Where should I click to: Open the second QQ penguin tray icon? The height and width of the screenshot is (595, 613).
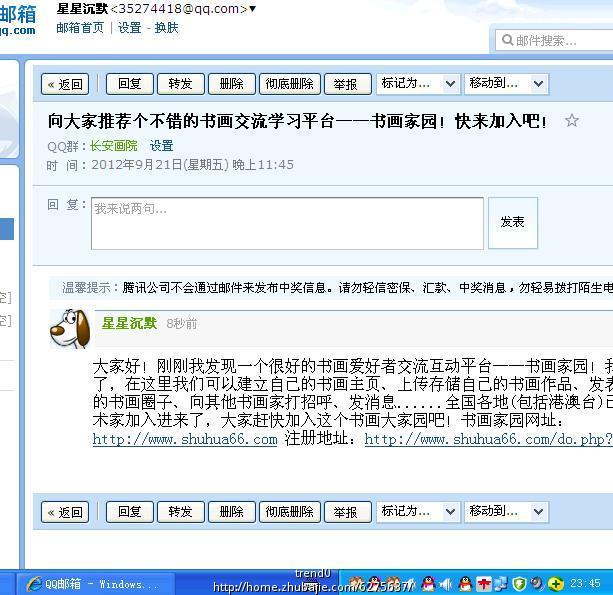point(465,584)
